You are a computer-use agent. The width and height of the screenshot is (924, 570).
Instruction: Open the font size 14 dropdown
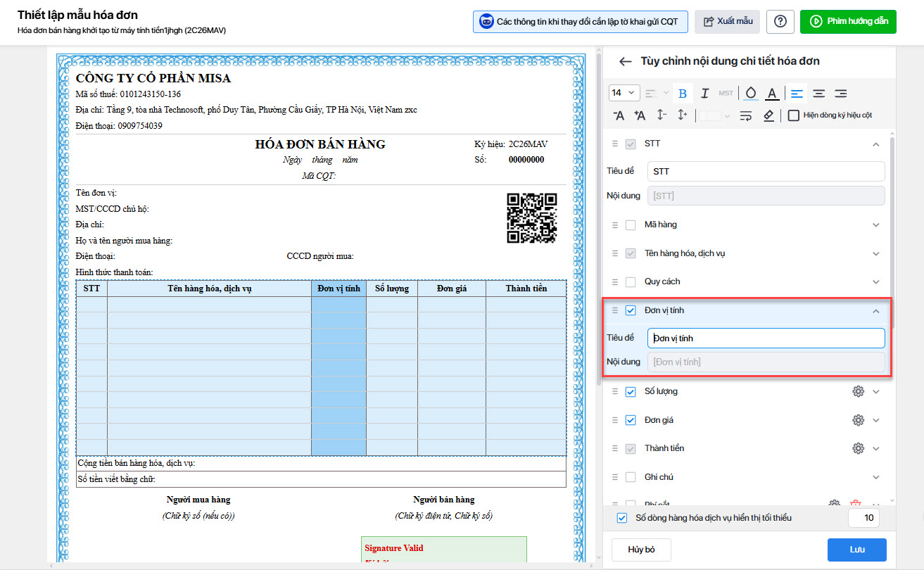[x=624, y=93]
